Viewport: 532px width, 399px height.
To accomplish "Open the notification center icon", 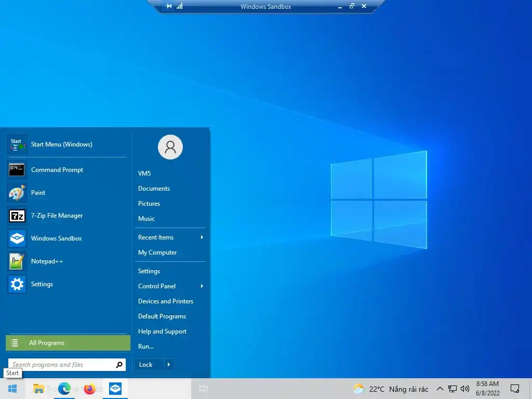I will [x=515, y=389].
